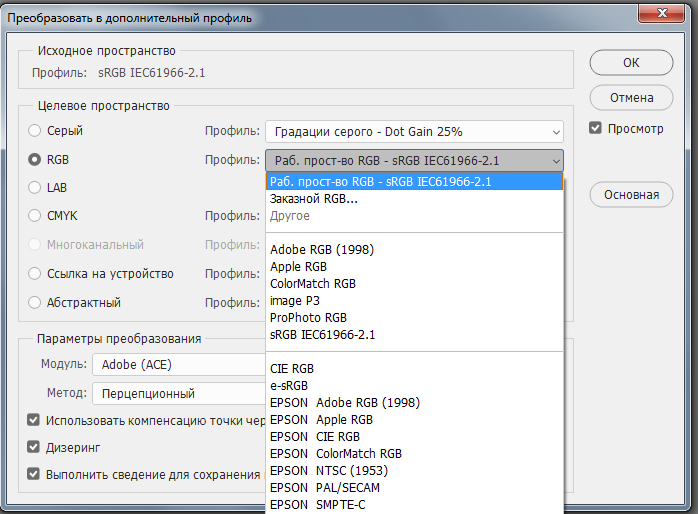Select EPSON Apple RGB entry
This screenshot has height=514, width=698.
tap(414, 420)
